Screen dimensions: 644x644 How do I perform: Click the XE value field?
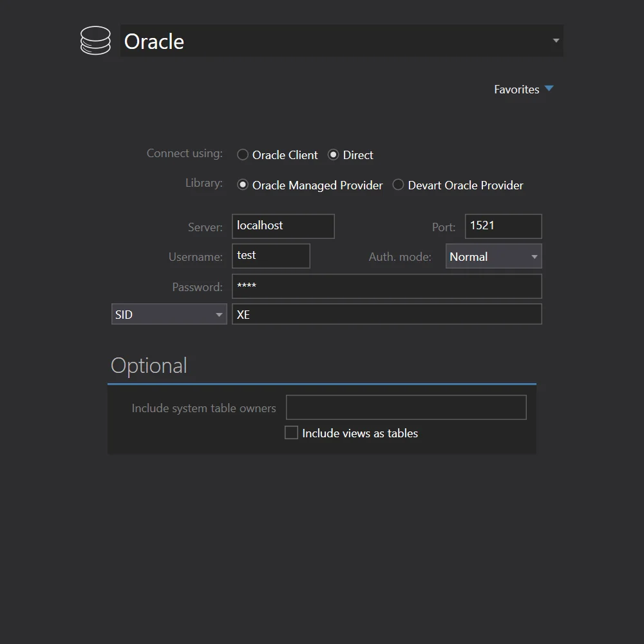386,314
